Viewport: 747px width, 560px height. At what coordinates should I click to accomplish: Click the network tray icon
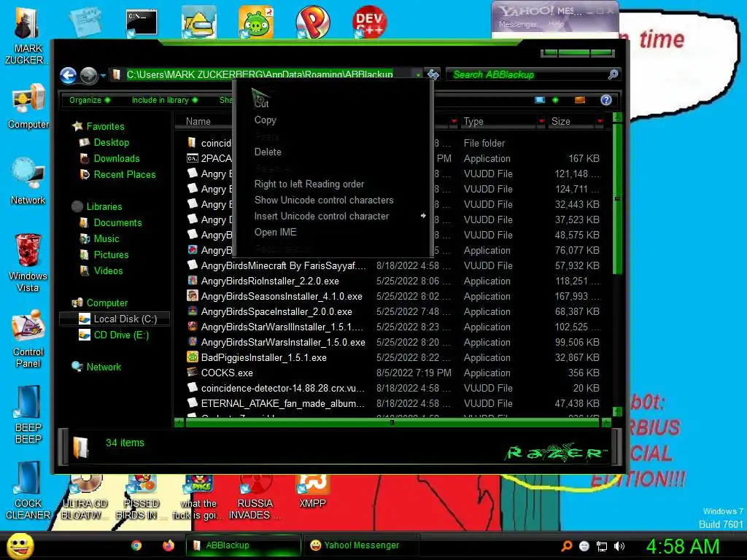(602, 546)
